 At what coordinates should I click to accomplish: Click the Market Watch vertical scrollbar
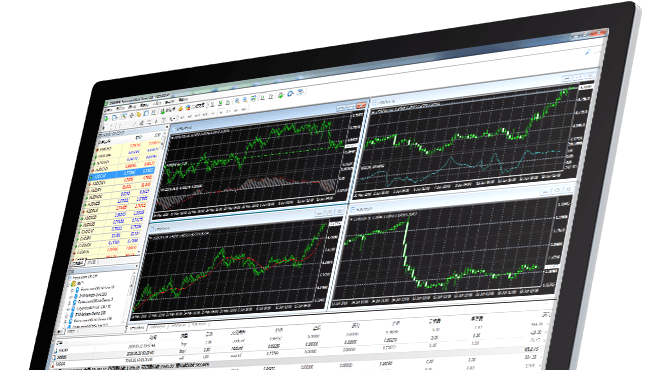click(151, 197)
